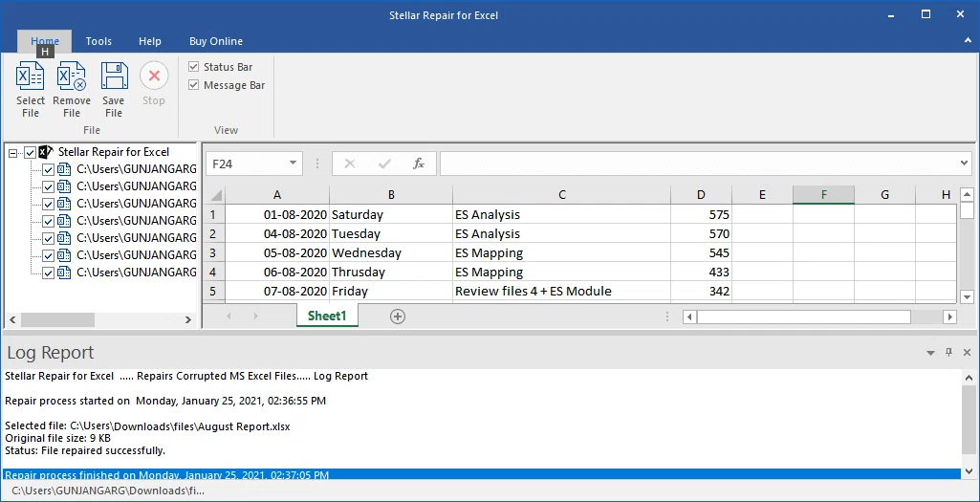Click the next sheet navigation arrow
Image resolution: width=980 pixels, height=502 pixels.
255,316
